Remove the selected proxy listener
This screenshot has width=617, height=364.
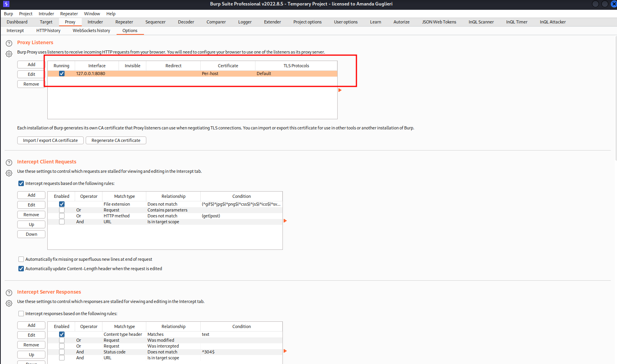point(31,84)
